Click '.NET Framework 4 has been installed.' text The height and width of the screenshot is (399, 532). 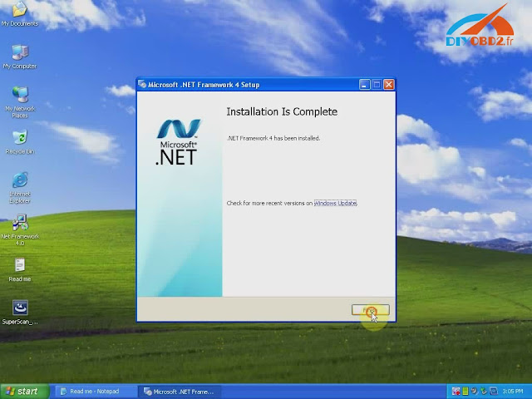point(273,138)
